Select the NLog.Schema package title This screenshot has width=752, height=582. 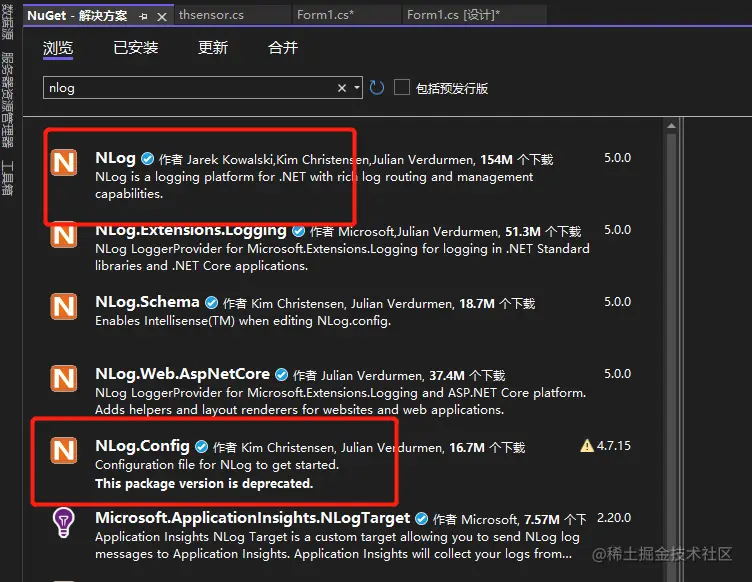[147, 302]
